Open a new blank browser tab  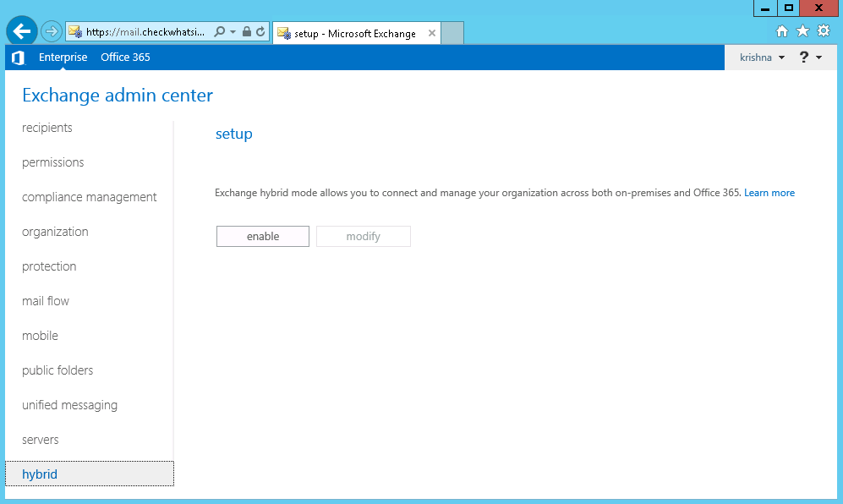(452, 33)
